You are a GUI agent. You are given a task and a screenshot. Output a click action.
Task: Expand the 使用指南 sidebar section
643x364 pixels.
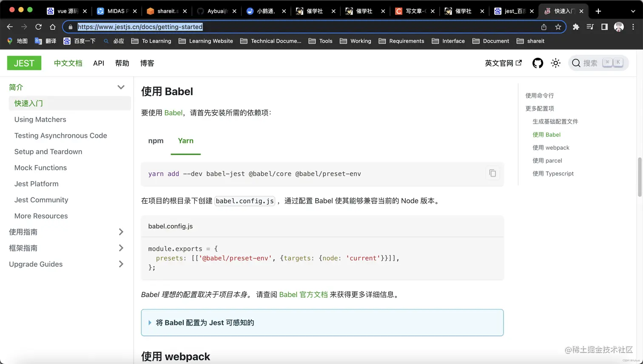(121, 232)
